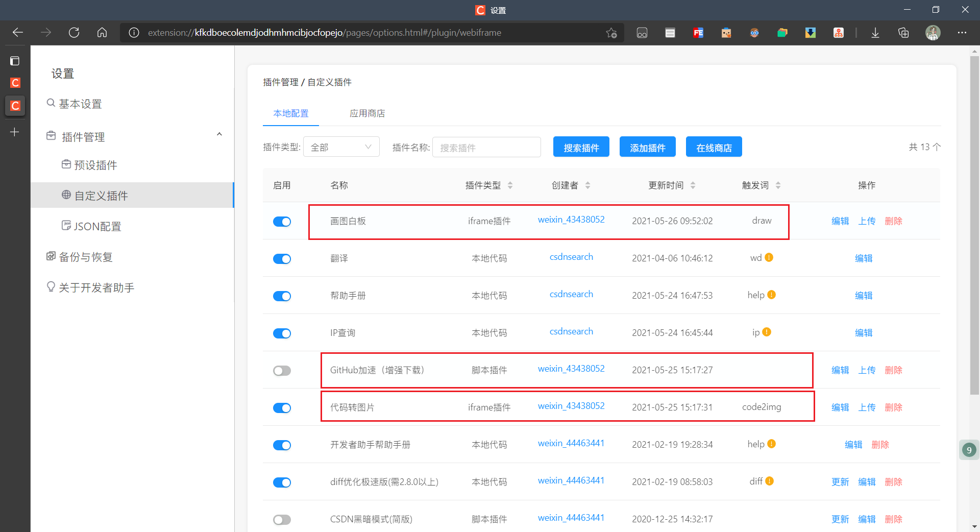This screenshot has height=532, width=980.
Task: Click the green floating badge numbered 9
Action: click(969, 450)
